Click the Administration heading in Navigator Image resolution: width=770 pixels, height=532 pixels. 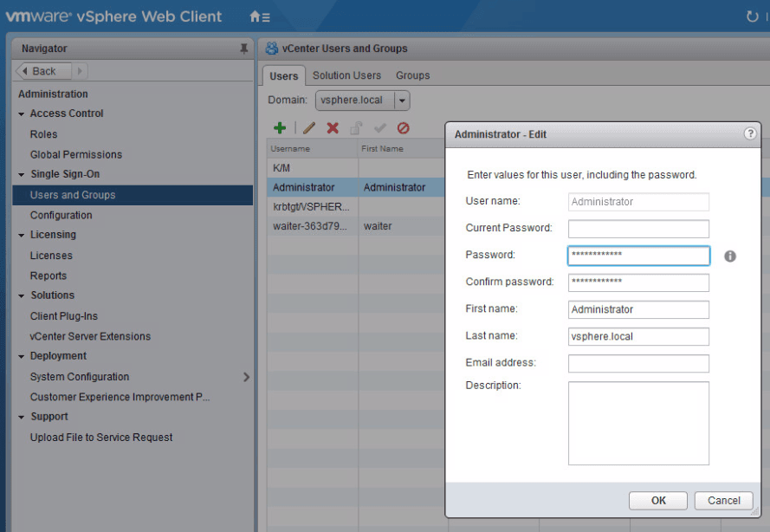pyautogui.click(x=53, y=94)
